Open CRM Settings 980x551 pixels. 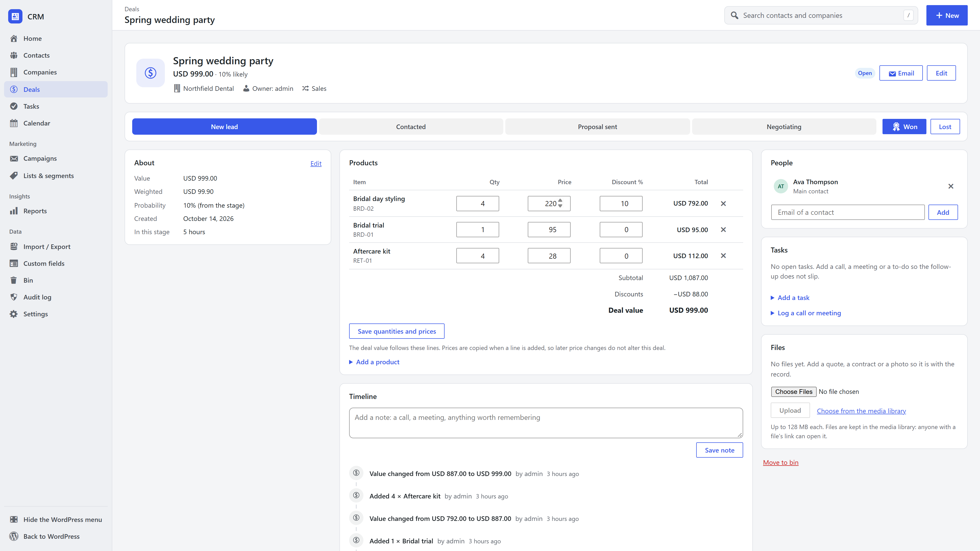[x=56, y=314]
